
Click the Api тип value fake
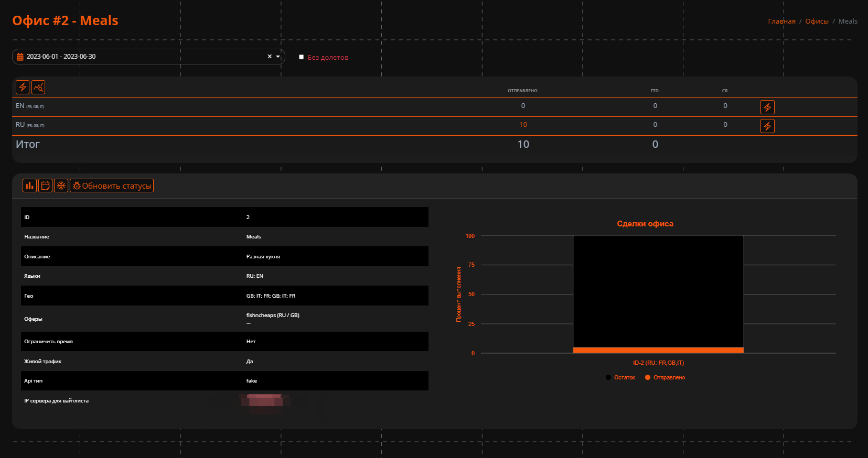[x=251, y=381]
